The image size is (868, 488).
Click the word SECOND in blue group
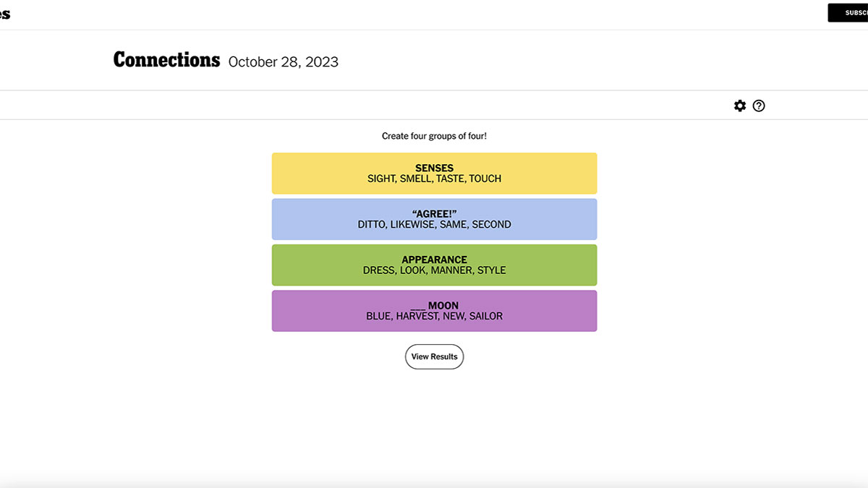tap(491, 225)
